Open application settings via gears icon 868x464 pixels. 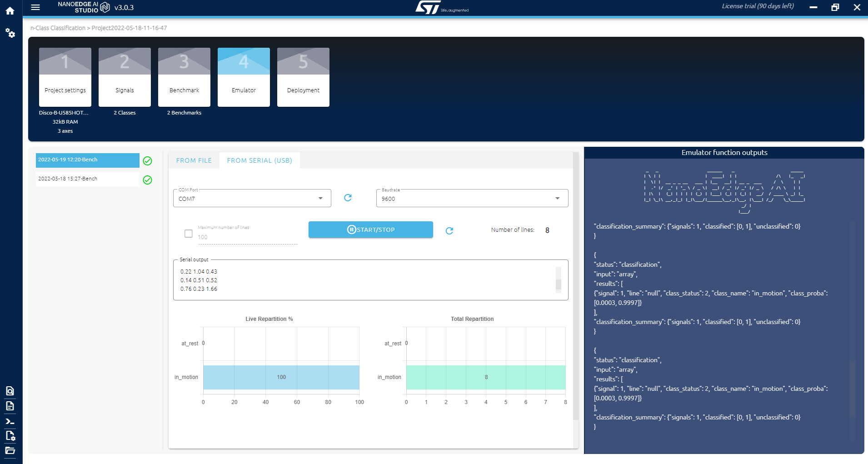click(x=10, y=33)
